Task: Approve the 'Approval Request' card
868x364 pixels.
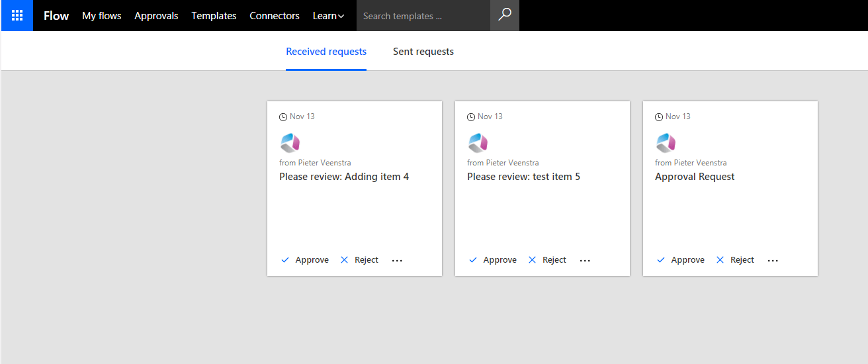Action: point(681,260)
